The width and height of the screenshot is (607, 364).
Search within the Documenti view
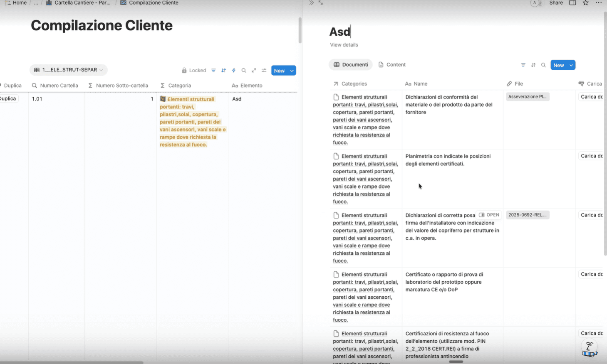pyautogui.click(x=543, y=65)
